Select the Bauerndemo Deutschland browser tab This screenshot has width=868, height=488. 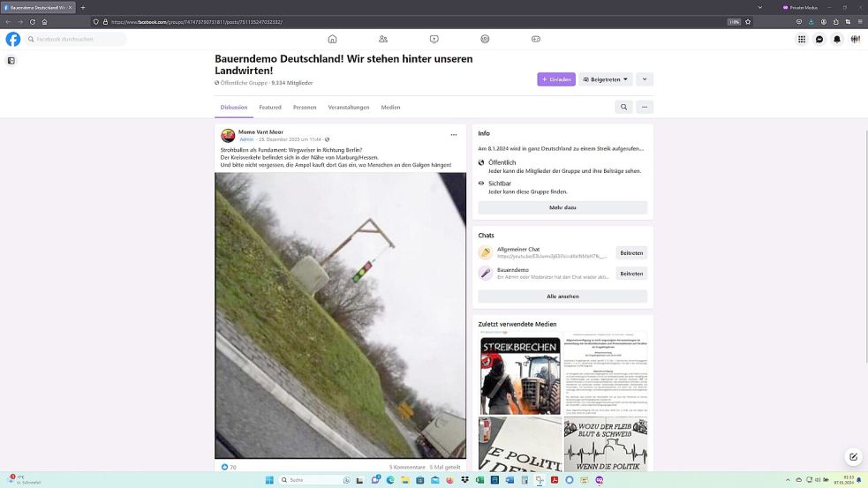coord(38,8)
